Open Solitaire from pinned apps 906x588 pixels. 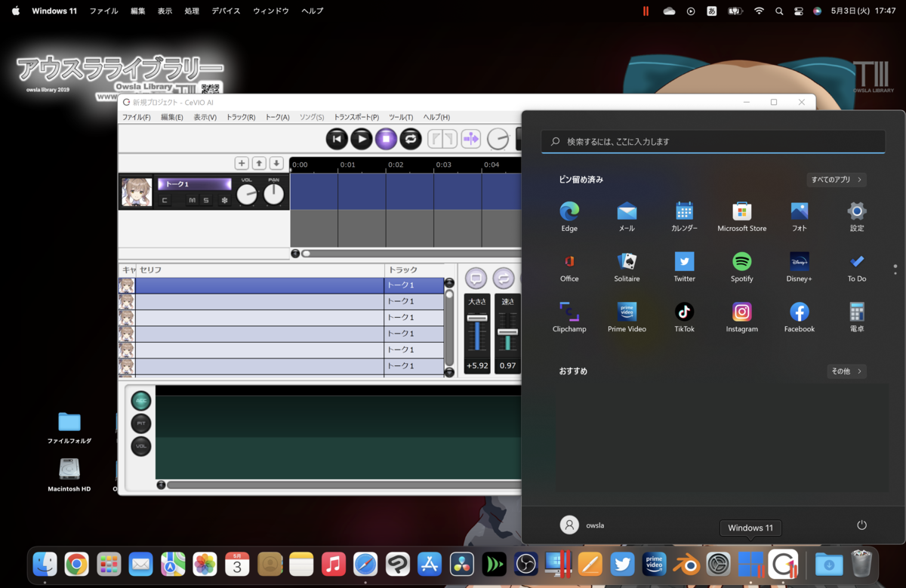click(x=627, y=266)
